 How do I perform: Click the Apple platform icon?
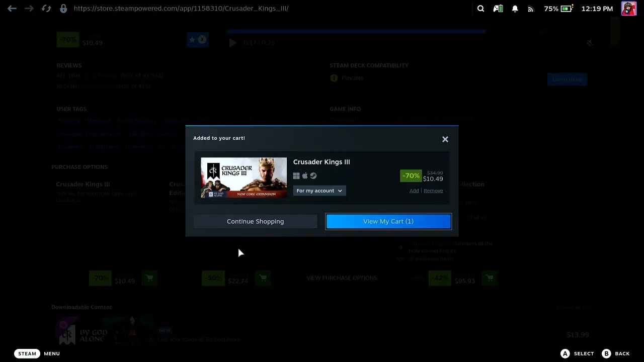click(x=305, y=175)
